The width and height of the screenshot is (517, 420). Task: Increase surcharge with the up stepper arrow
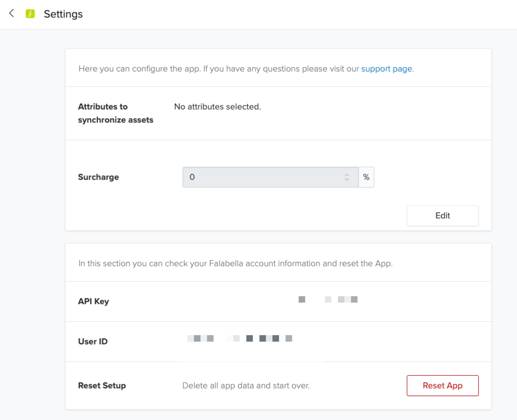pos(347,175)
